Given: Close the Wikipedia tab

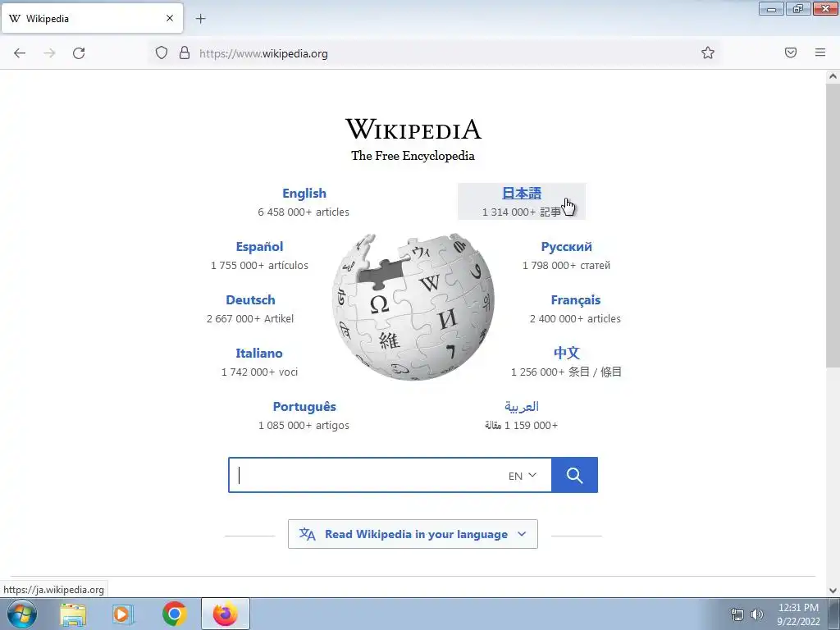Looking at the screenshot, I should click(169, 18).
